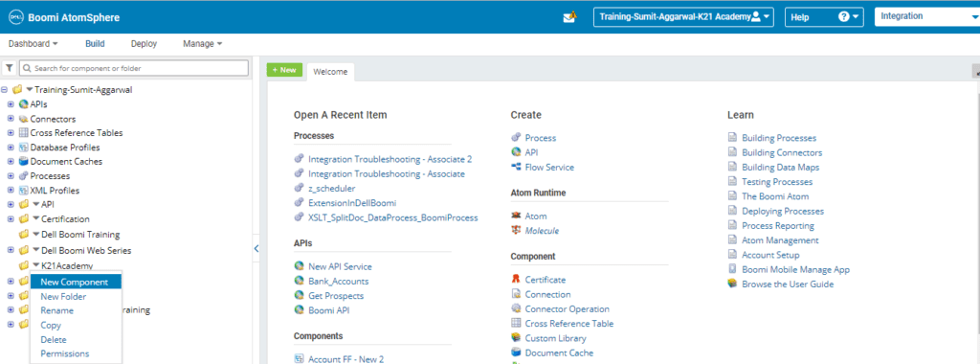Image resolution: width=980 pixels, height=364 pixels.
Task: Click the XML Profiles icon in tree
Action: point(24,191)
